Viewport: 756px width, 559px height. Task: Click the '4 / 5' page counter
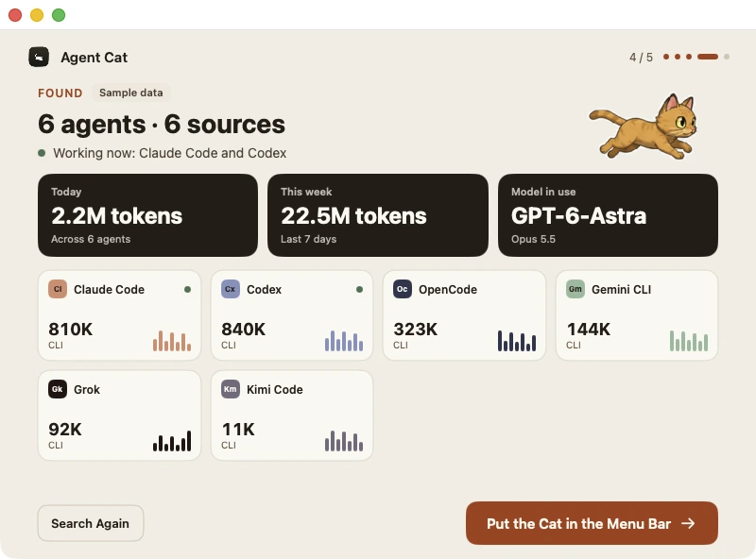(x=642, y=58)
